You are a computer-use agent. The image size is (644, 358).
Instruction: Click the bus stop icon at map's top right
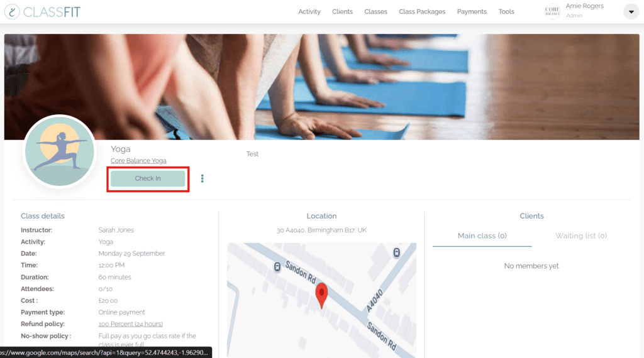[397, 252]
